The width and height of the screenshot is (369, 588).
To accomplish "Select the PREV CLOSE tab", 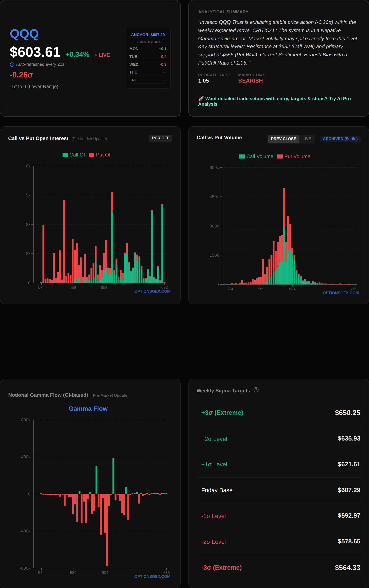I will pyautogui.click(x=283, y=139).
